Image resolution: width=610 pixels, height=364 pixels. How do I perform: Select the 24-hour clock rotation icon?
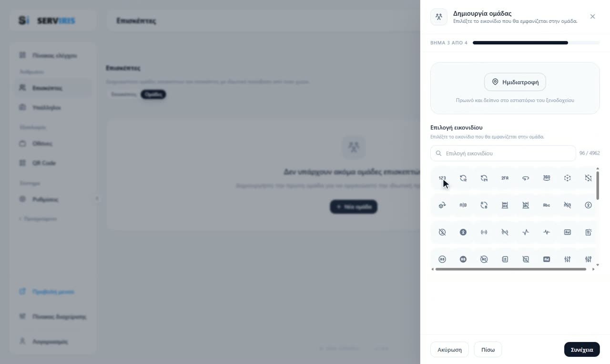[x=484, y=178]
